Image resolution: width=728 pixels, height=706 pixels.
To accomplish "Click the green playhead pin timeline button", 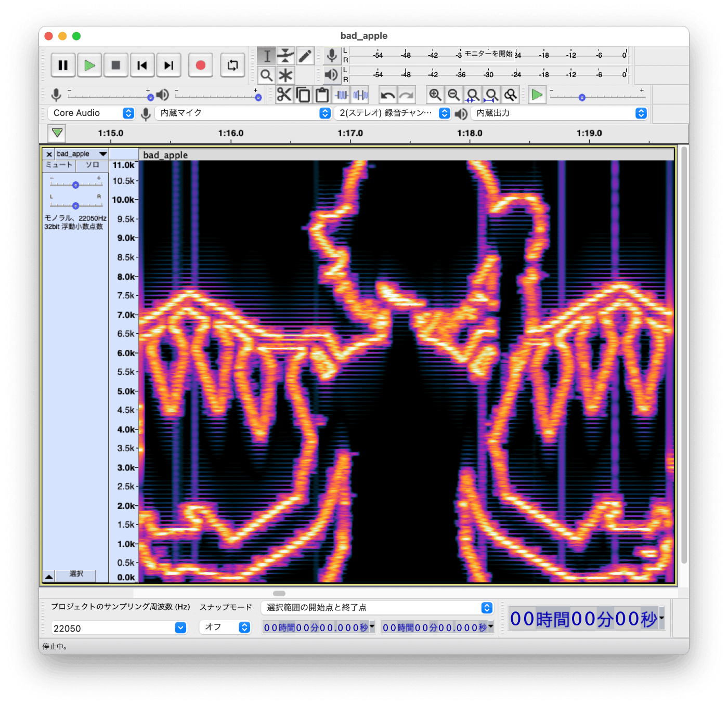I will [x=57, y=133].
